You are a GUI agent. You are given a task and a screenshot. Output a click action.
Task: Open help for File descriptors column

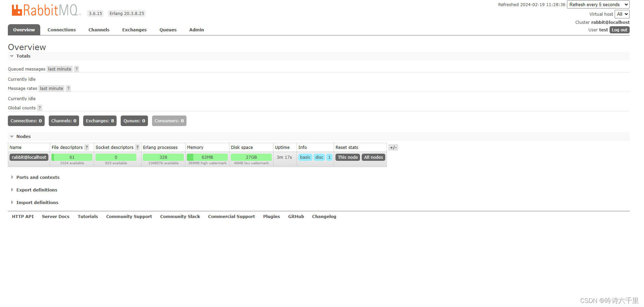[x=87, y=147]
